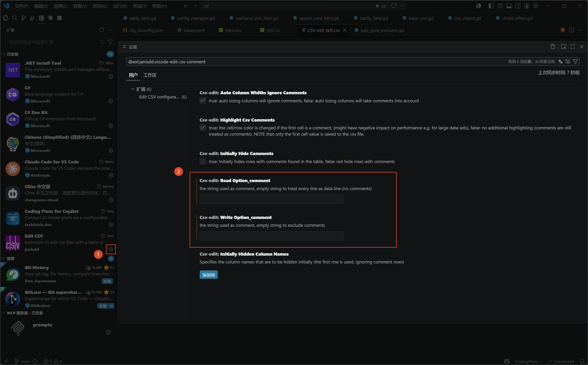Click the Connected status bar item
588x365 pixels.
click(561, 361)
